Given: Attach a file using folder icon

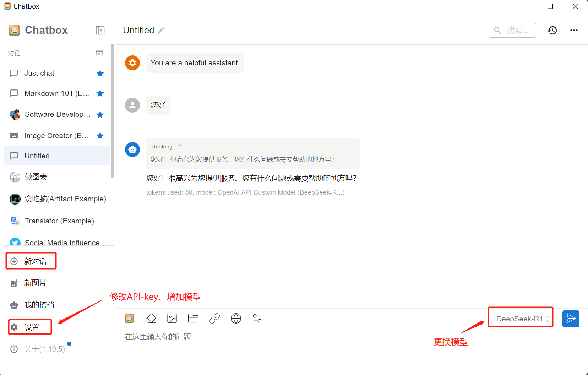Looking at the screenshot, I should pyautogui.click(x=194, y=319).
